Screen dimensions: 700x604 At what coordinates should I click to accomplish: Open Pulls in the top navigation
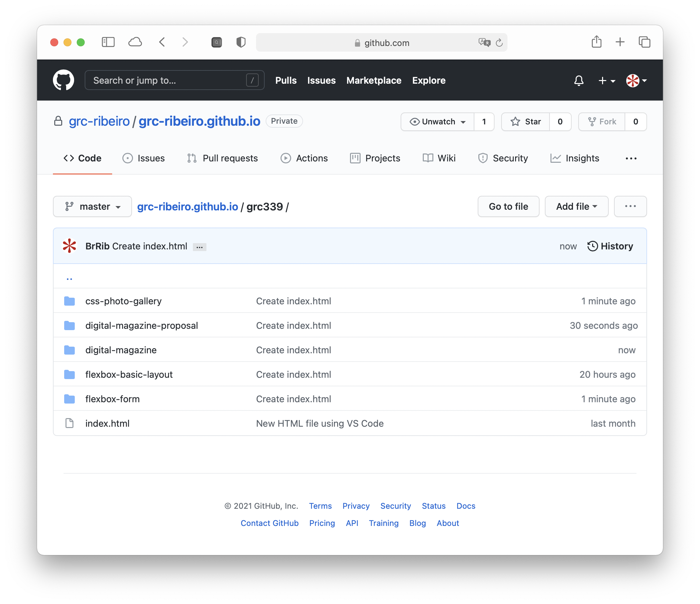[x=286, y=80]
